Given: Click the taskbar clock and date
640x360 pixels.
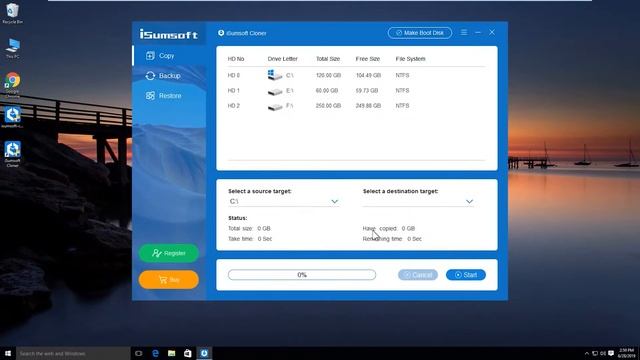Looking at the screenshot, I should pyautogui.click(x=627, y=353).
